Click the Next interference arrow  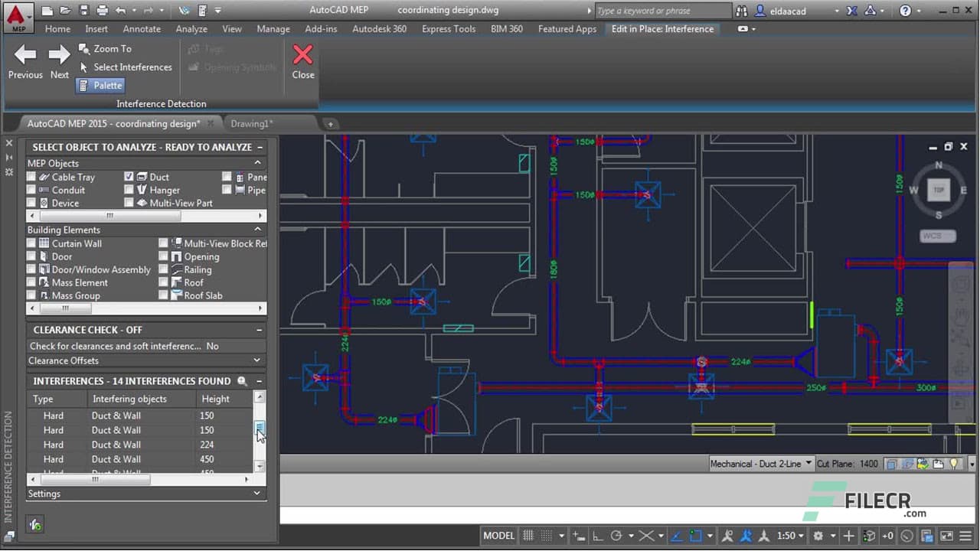point(59,54)
